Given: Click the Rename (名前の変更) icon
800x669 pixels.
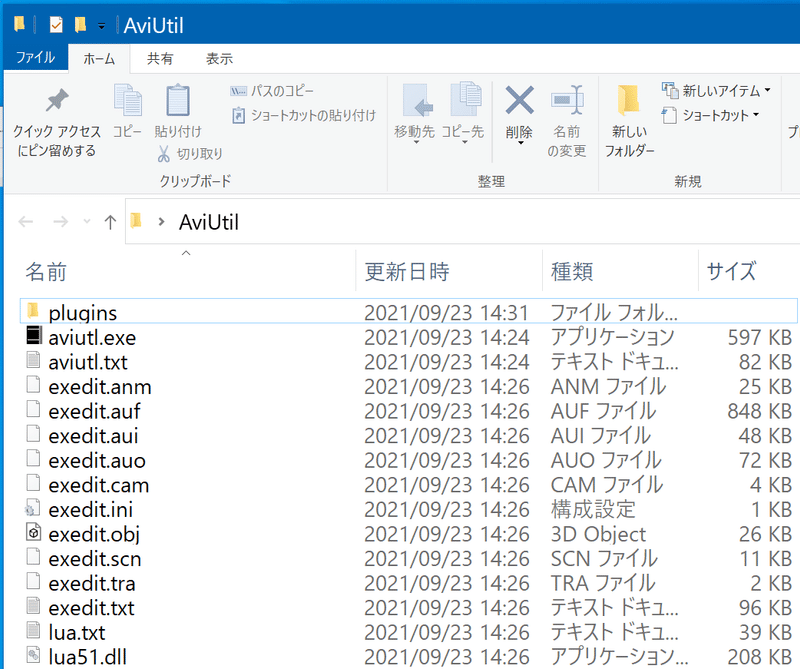Looking at the screenshot, I should point(567,100).
